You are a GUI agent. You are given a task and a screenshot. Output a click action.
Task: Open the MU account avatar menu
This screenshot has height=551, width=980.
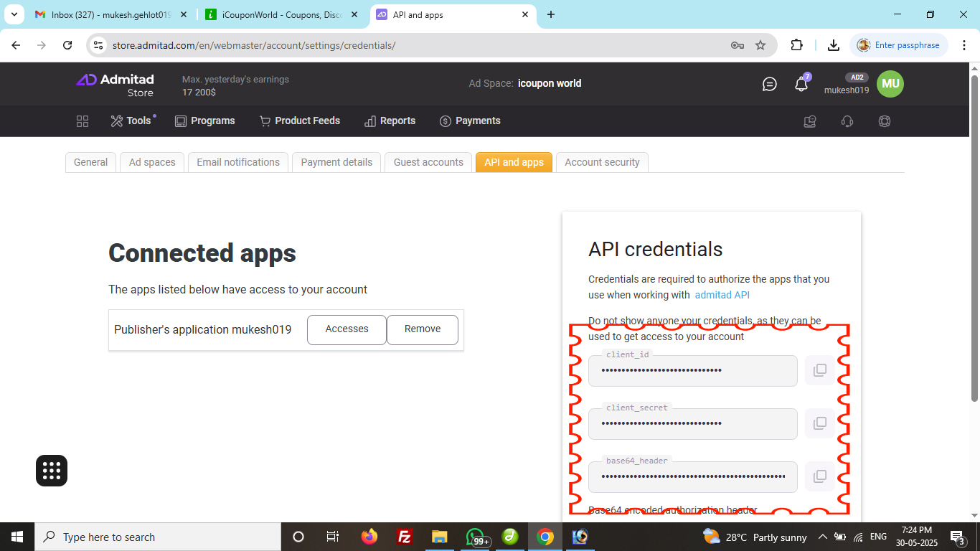point(890,84)
